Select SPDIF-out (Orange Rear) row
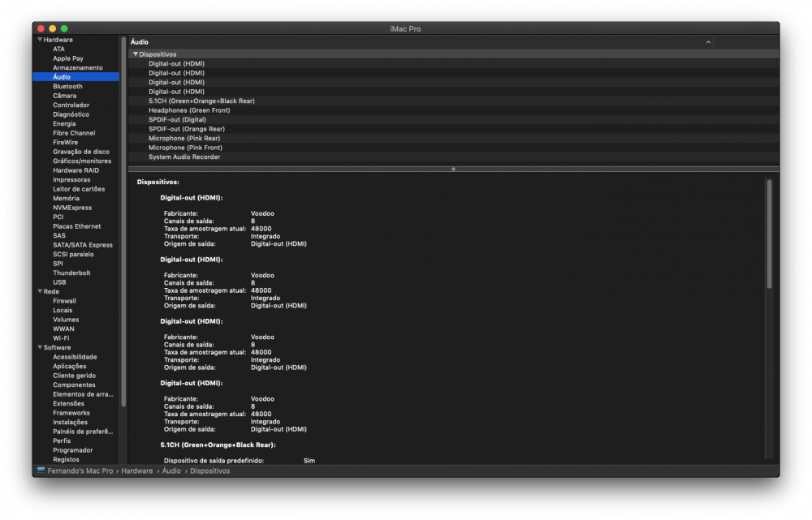812x520 pixels. click(454, 129)
